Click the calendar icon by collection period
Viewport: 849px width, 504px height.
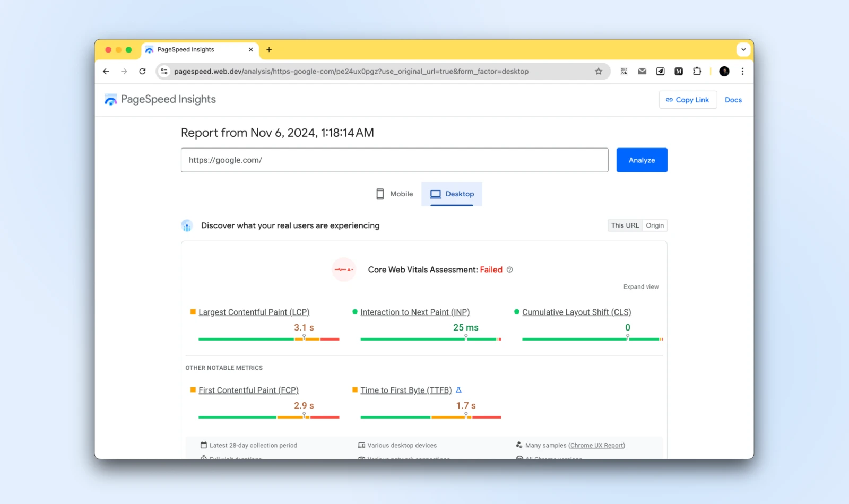click(x=203, y=445)
